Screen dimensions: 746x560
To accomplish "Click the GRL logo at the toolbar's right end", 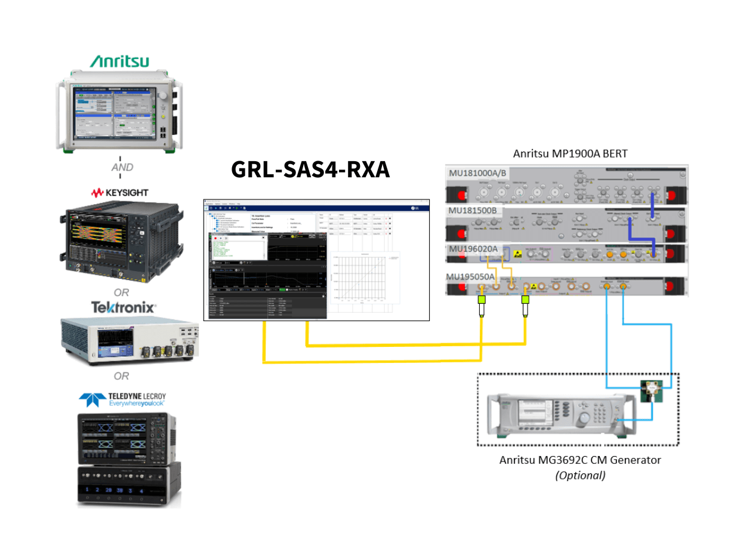I will pyautogui.click(x=414, y=208).
